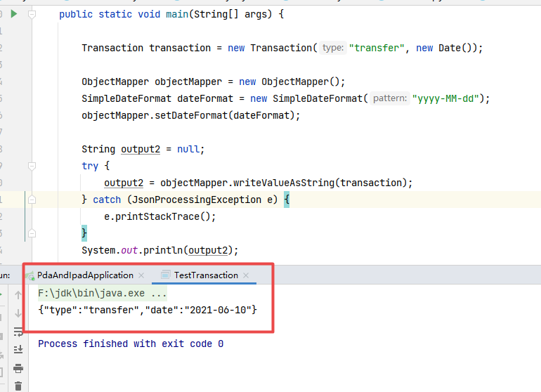The height and width of the screenshot is (392, 541).
Task: Click writeValueAsString method call
Action: tap(284, 183)
